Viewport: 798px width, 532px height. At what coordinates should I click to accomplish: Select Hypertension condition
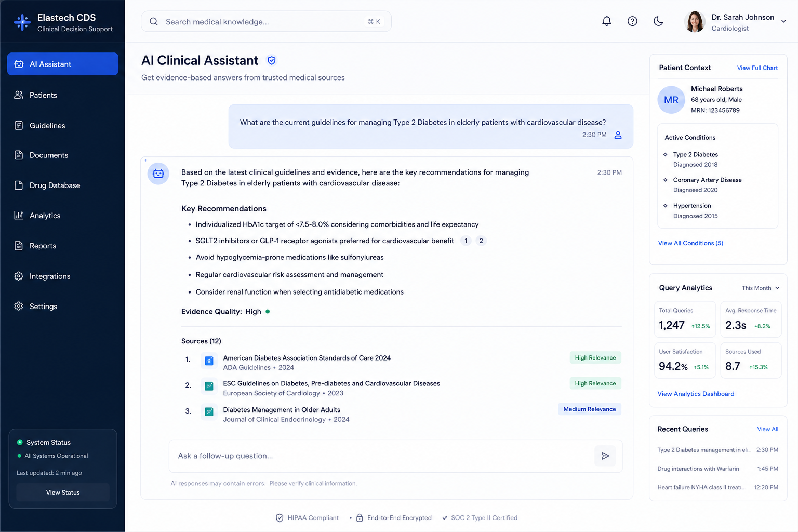pos(692,206)
